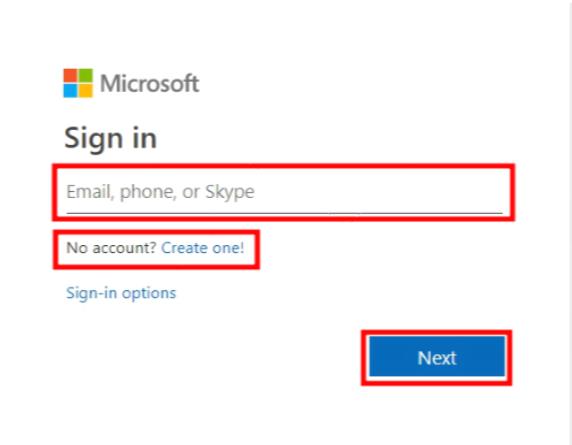Open the Create one! link
572x445 pixels.
click(x=202, y=248)
